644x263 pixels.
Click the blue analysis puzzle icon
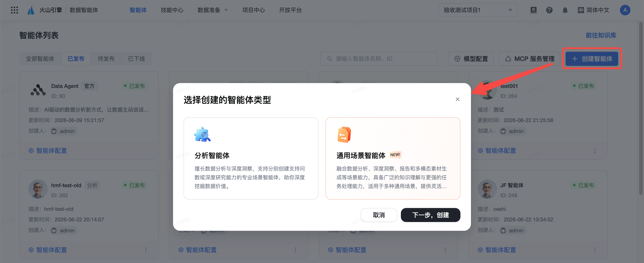tap(202, 134)
